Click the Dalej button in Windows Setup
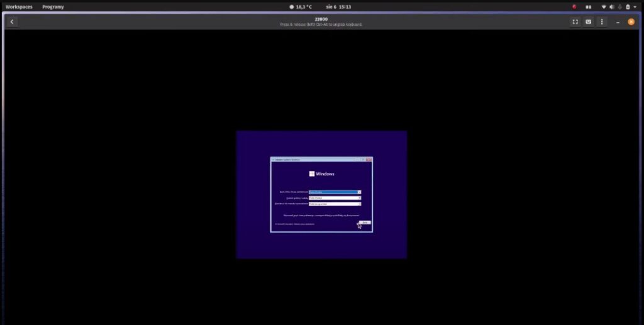The image size is (644, 325). (x=365, y=223)
